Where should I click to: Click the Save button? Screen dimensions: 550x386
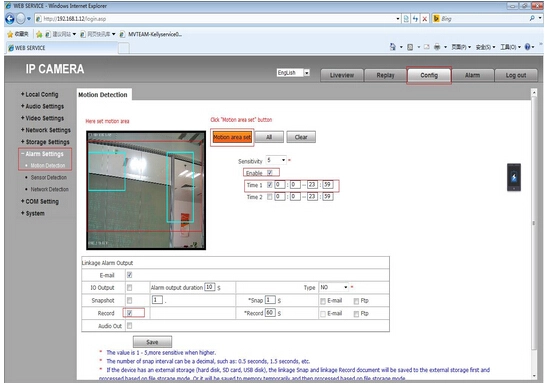point(152,342)
